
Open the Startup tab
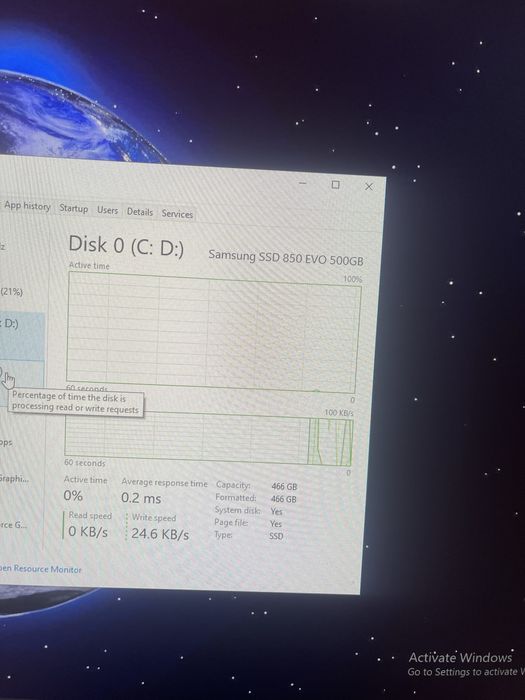74,208
